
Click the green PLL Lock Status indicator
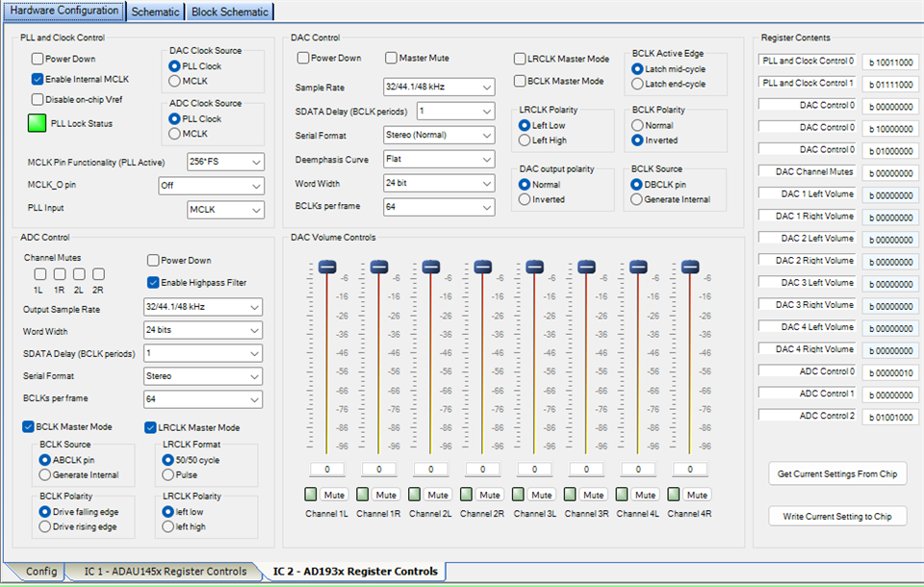click(x=37, y=123)
